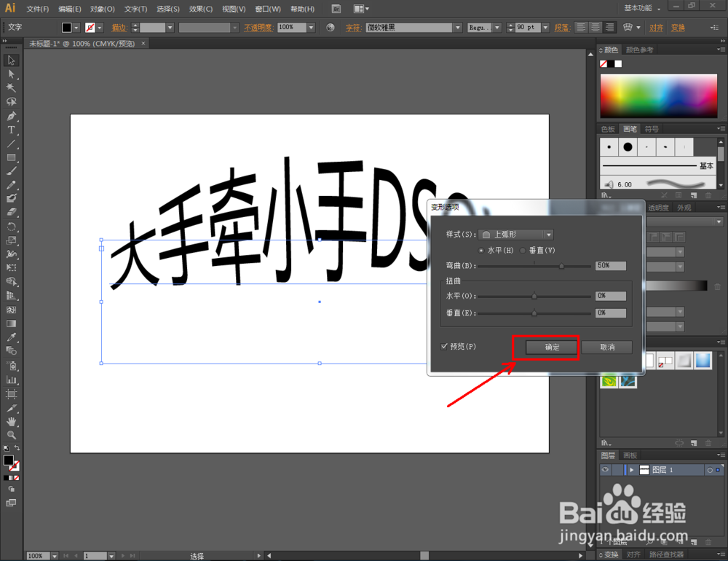The height and width of the screenshot is (561, 728).
Task: Select the Column Graph tool
Action: coord(11,380)
